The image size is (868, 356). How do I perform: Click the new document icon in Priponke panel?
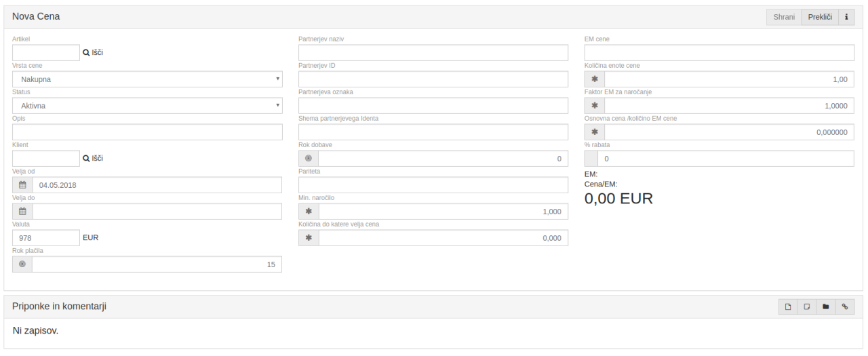click(x=788, y=306)
